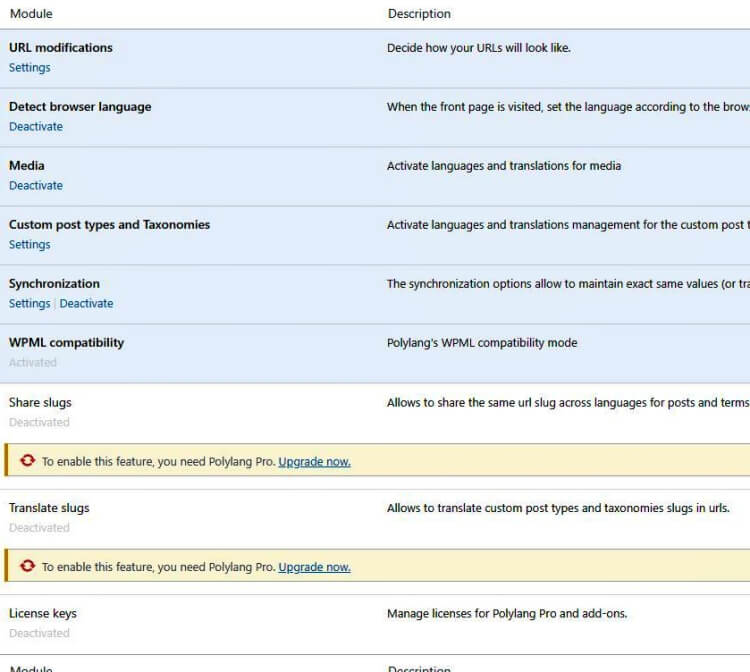Select the Share slugs module title
750x672 pixels.
[40, 402]
